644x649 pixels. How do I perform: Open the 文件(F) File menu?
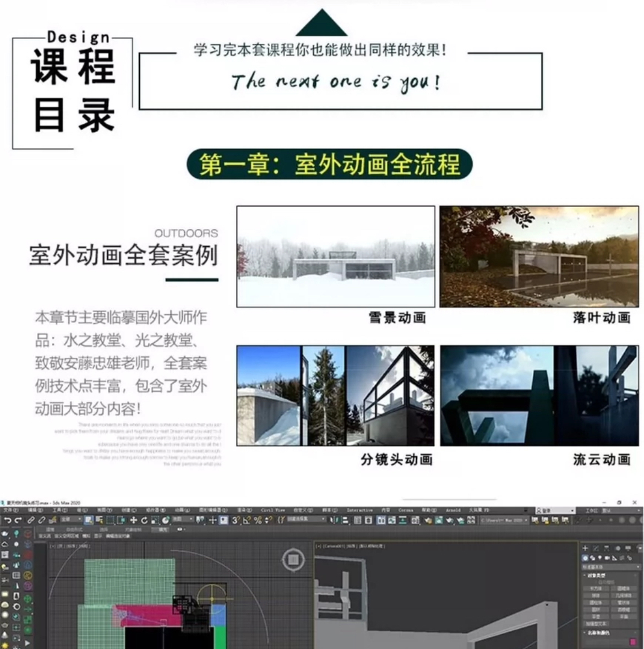11,510
